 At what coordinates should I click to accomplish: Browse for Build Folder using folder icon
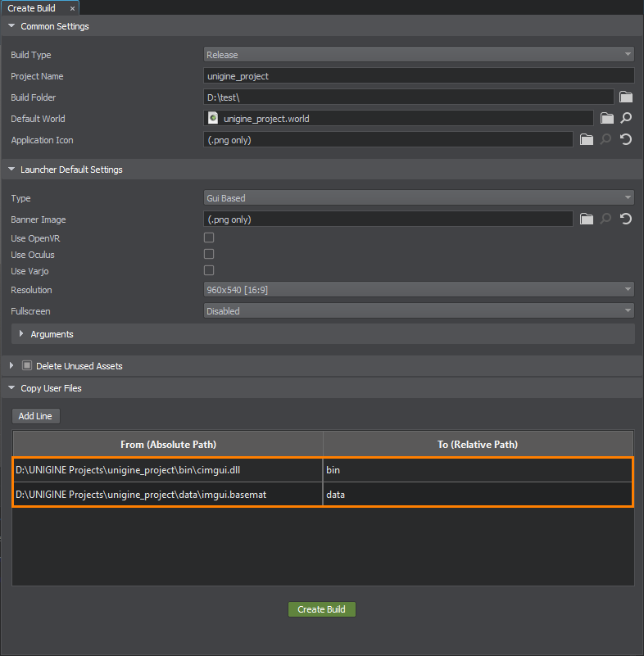coord(626,97)
